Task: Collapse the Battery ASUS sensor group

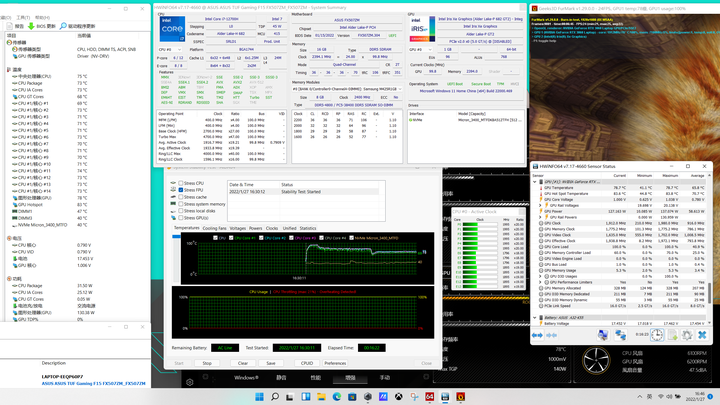Action: click(x=534, y=317)
